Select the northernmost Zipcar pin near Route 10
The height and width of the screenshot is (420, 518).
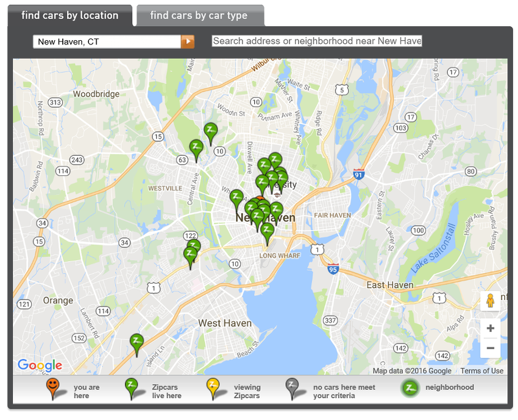[210, 131]
